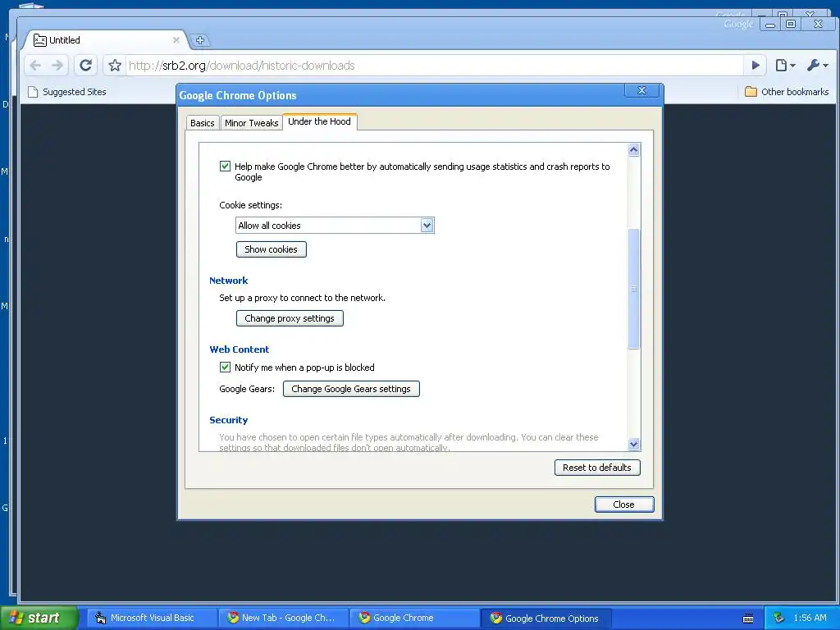Click the browser forward arrow
This screenshot has width=840, height=630.
click(x=57, y=66)
